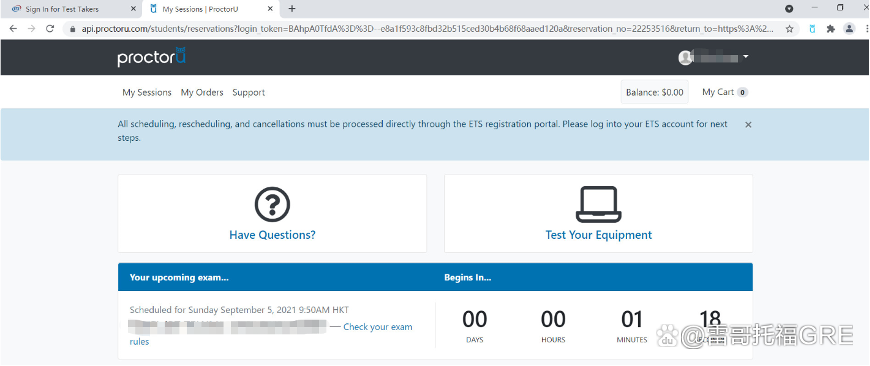Open Check your exam rules link
The height and width of the screenshot is (366, 870).
pos(378,327)
